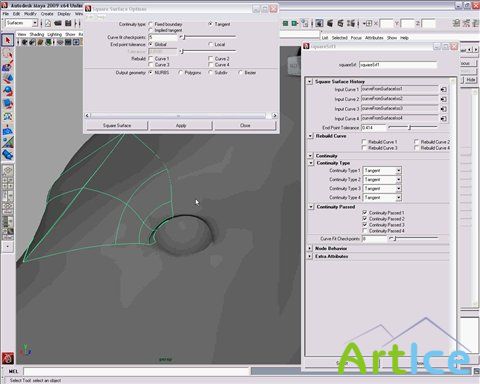Select Bezier output geometry
480x384 pixels.
pyautogui.click(x=240, y=72)
